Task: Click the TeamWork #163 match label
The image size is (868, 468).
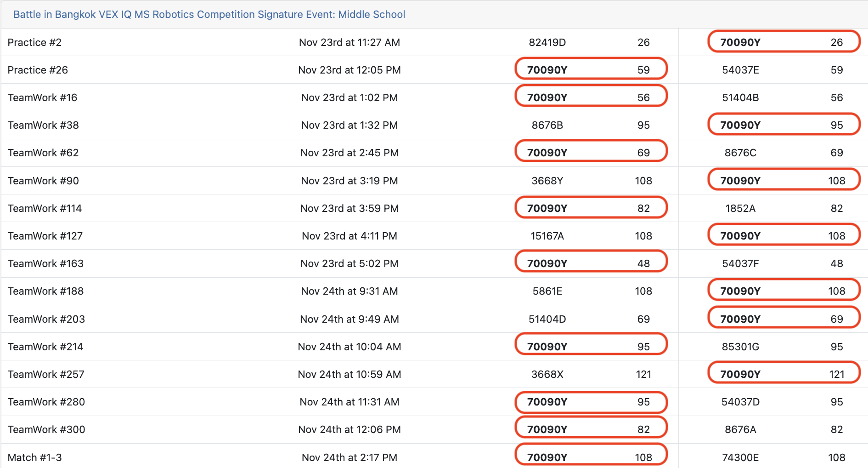Action: tap(45, 263)
